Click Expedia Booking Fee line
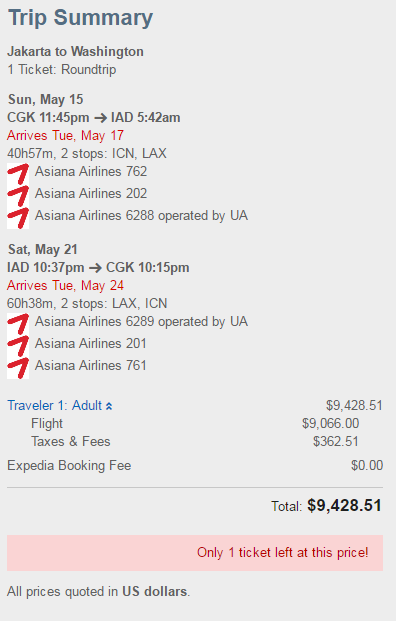Viewport: 396px width, 621px height. click(195, 465)
